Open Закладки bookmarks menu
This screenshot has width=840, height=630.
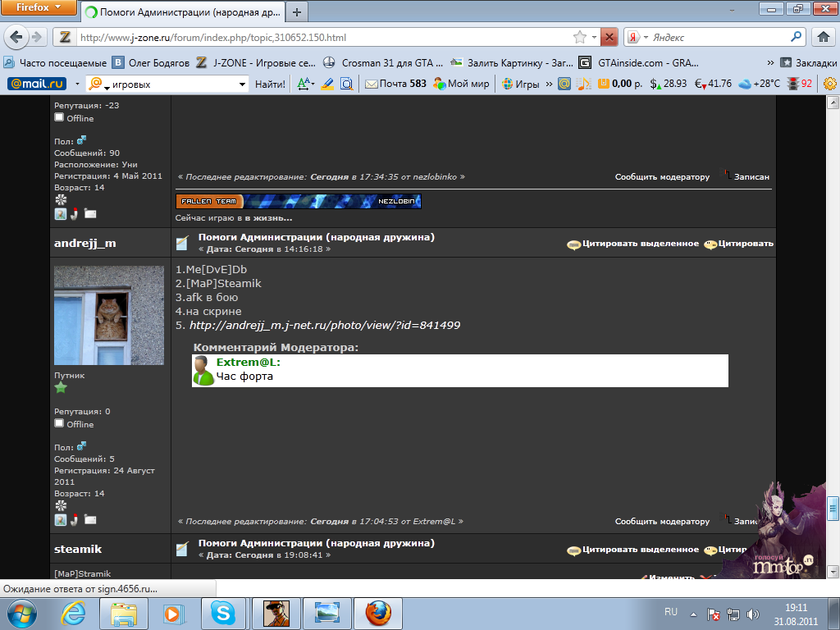[x=808, y=62]
